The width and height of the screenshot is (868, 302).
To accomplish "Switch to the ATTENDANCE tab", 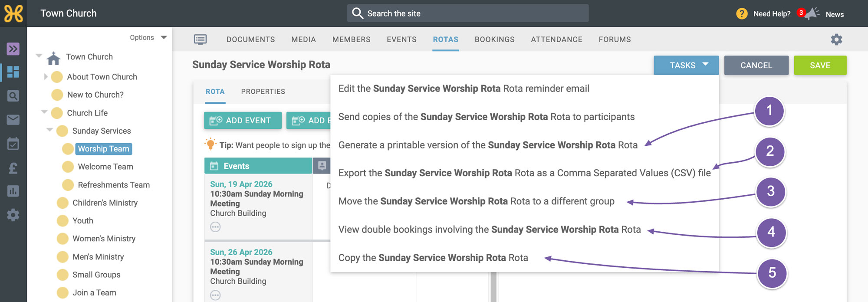I will 556,39.
